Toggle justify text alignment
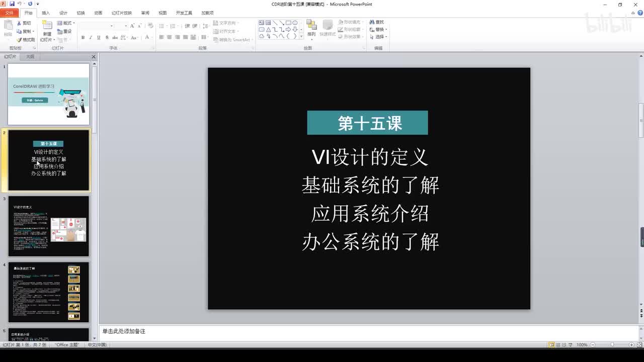This screenshot has height=362, width=644. point(186,37)
